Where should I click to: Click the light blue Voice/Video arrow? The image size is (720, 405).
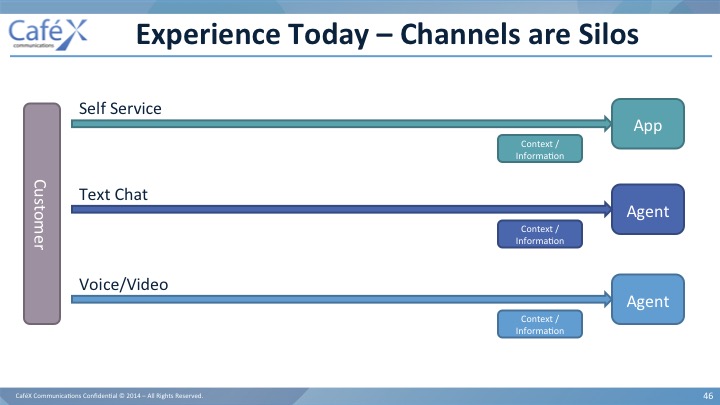tap(341, 299)
